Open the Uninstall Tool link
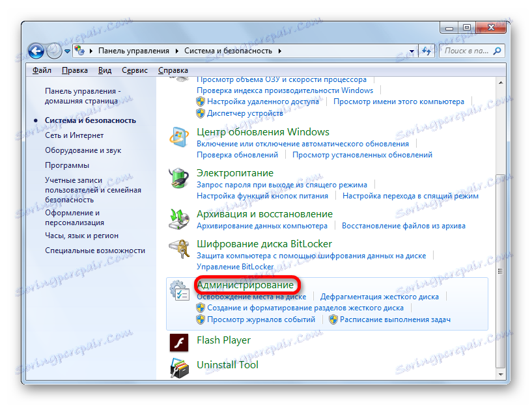This screenshot has height=406, width=532. tap(227, 364)
